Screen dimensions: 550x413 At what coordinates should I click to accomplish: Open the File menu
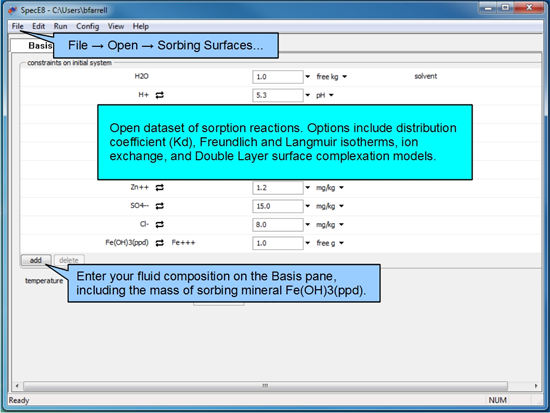click(18, 26)
